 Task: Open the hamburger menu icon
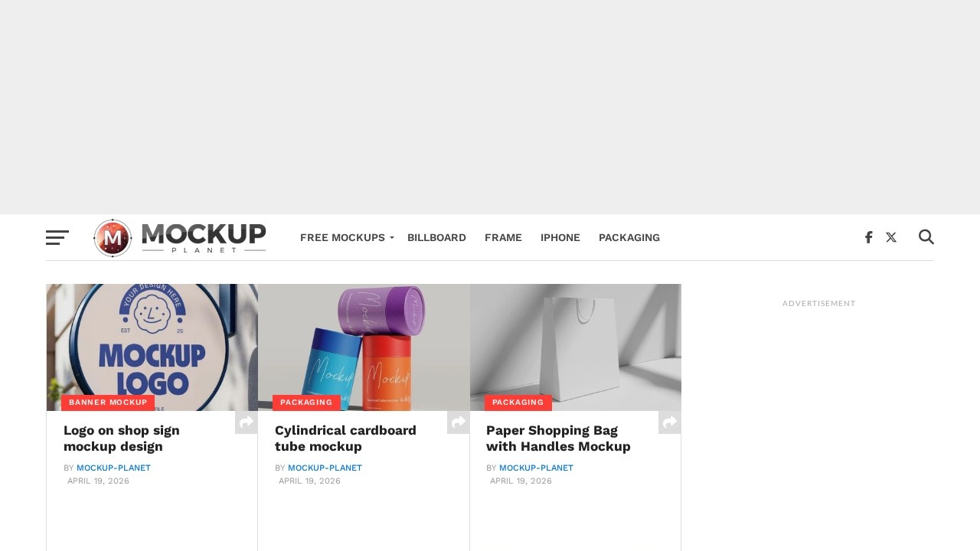57,237
